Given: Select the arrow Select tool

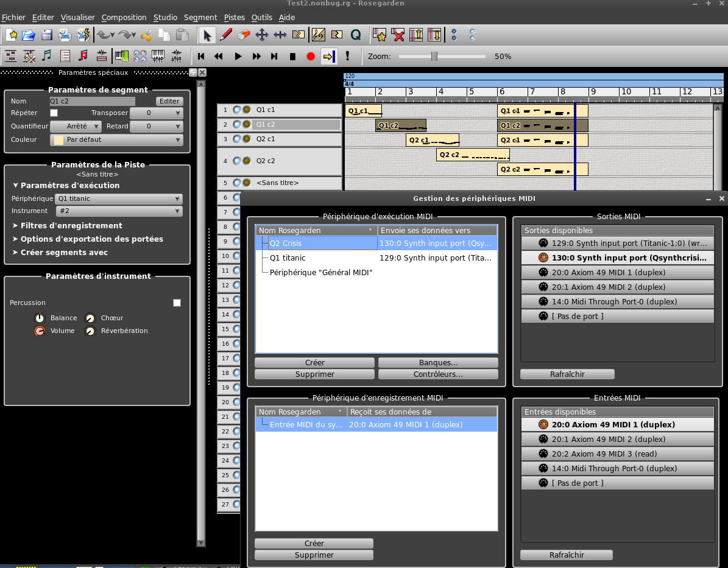Looking at the screenshot, I should point(207,35).
